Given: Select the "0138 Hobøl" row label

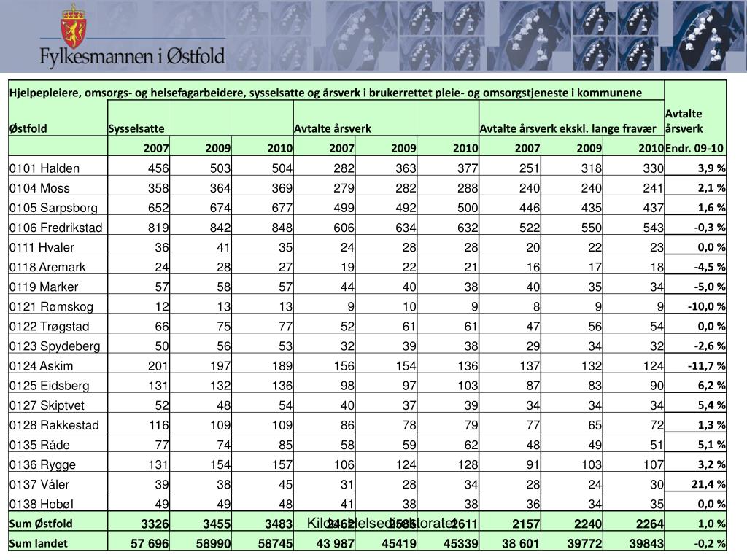Looking at the screenshot, I should point(42,505).
